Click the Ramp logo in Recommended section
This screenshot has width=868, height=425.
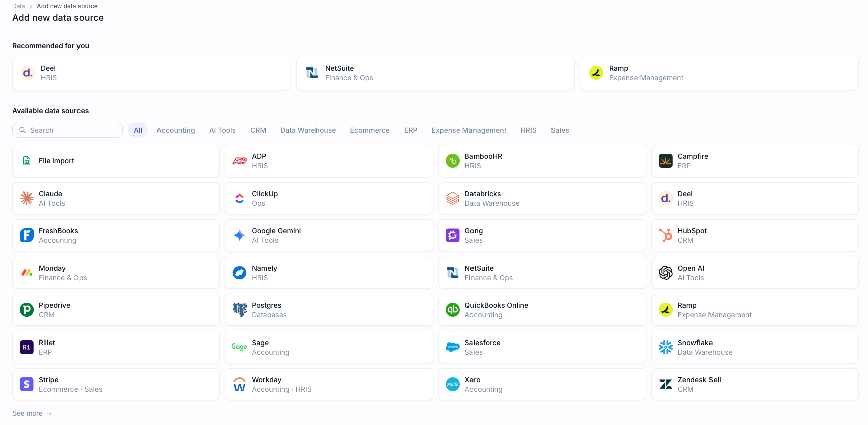pos(596,73)
